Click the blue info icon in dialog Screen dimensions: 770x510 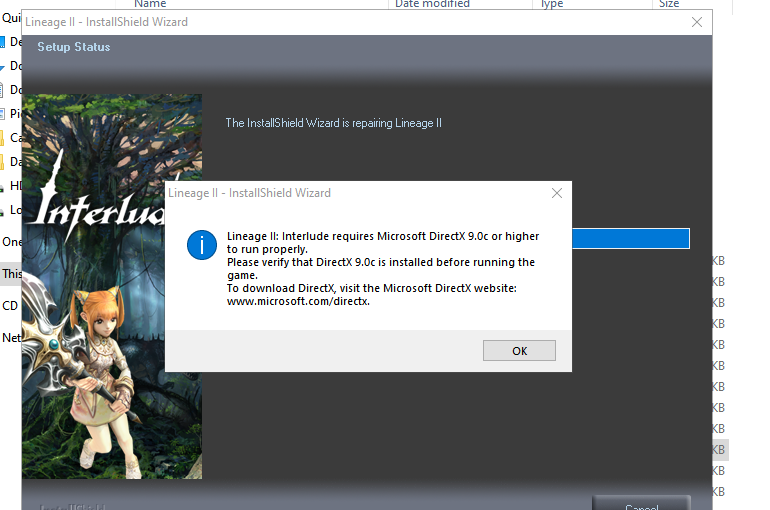pyautogui.click(x=201, y=245)
